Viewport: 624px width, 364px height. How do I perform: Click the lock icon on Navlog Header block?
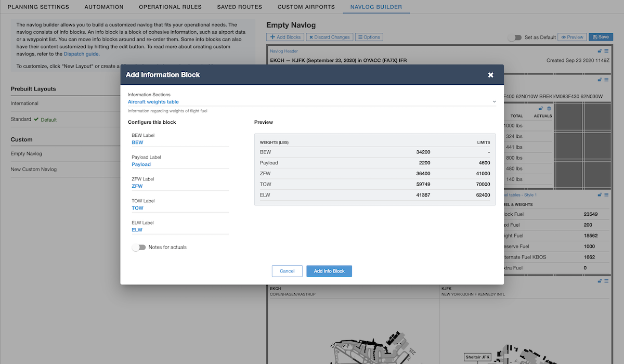click(x=600, y=51)
